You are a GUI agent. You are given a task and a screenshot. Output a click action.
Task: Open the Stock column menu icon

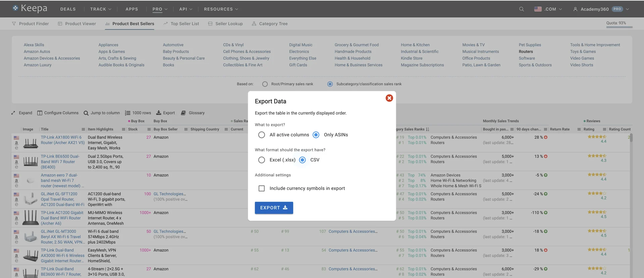click(x=149, y=129)
